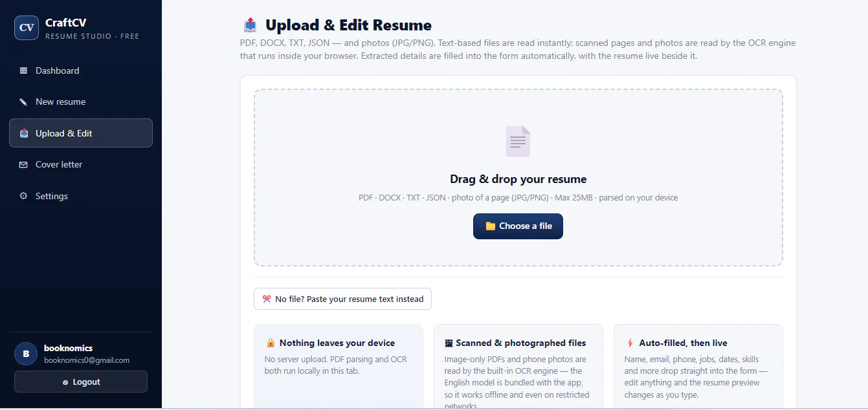Click the New resume pencil icon
The width and height of the screenshot is (868, 410).
pos(23,102)
